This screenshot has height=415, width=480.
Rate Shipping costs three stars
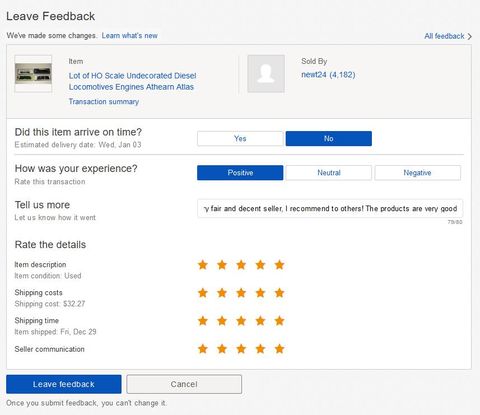click(241, 293)
